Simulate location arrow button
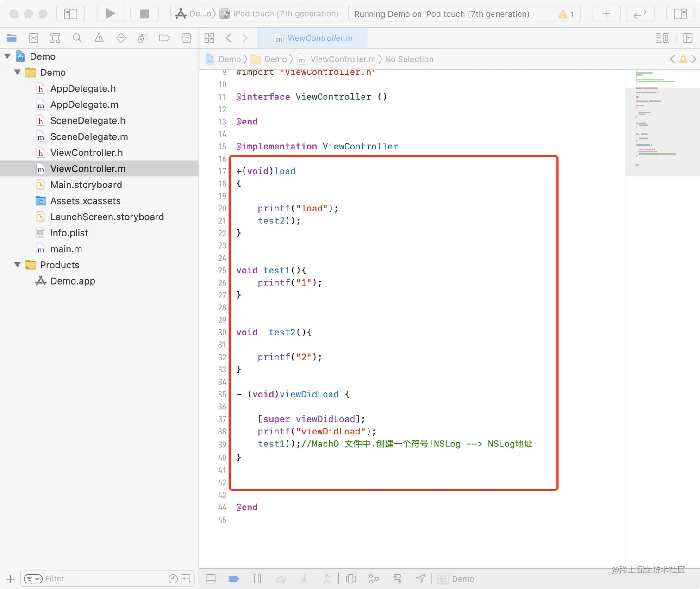This screenshot has height=589, width=700. 420,579
